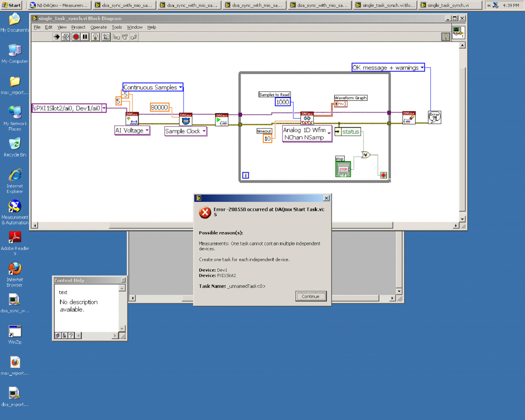This screenshot has width=525, height=420.
Task: Click the red Abort Execution button
Action: (x=76, y=37)
